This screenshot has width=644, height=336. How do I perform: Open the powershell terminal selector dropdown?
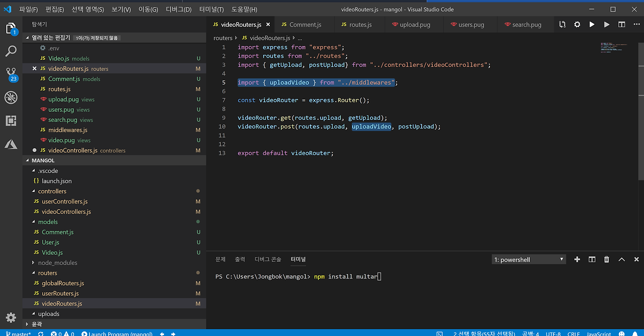528,259
